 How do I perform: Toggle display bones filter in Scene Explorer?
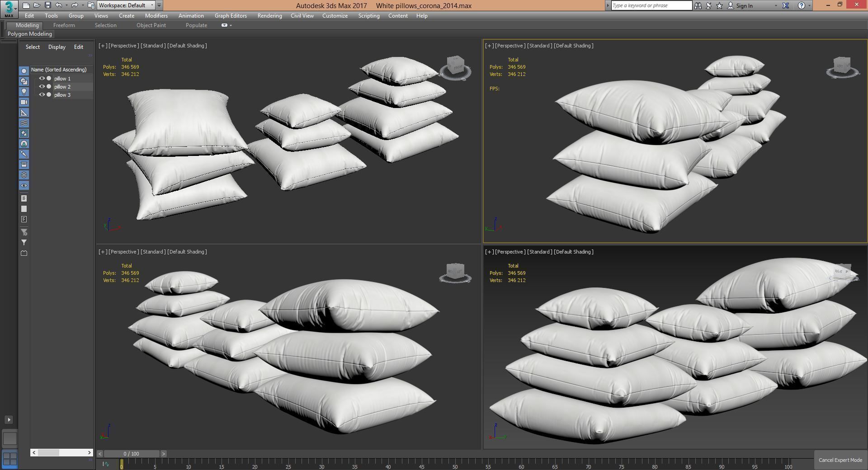[24, 154]
